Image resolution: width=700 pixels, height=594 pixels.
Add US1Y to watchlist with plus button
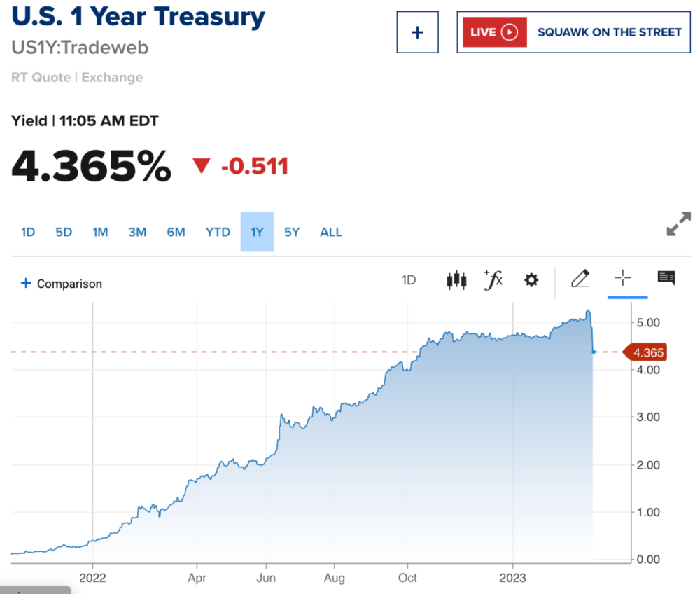coord(417,32)
